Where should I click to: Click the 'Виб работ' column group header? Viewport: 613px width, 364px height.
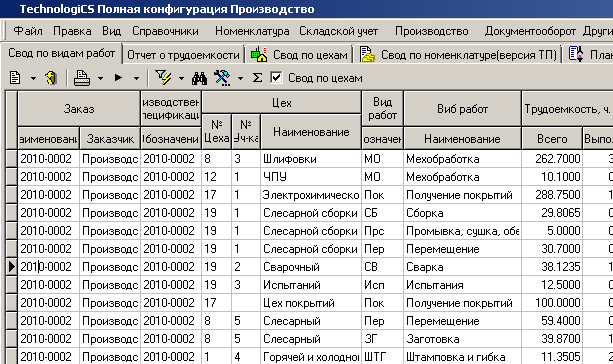point(462,109)
